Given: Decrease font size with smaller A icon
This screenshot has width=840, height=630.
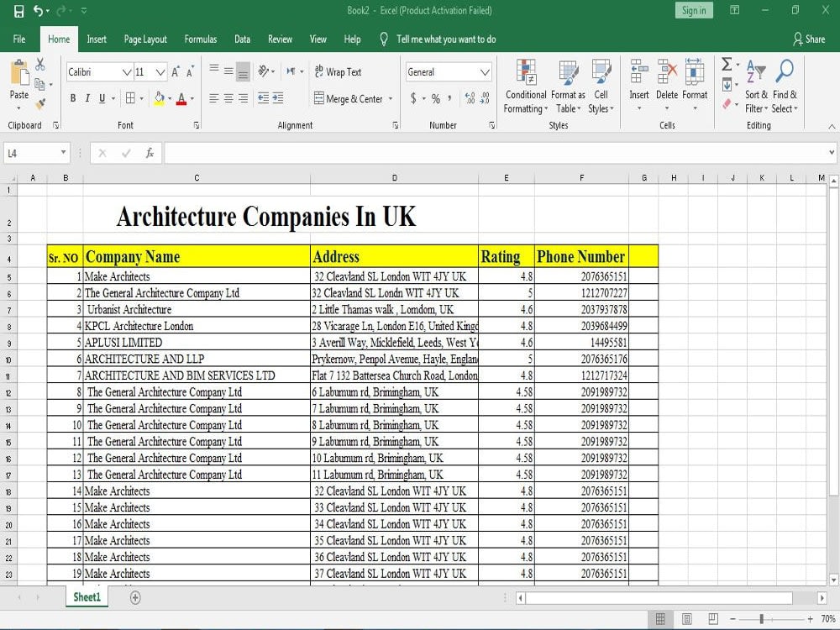Looking at the screenshot, I should coord(190,71).
